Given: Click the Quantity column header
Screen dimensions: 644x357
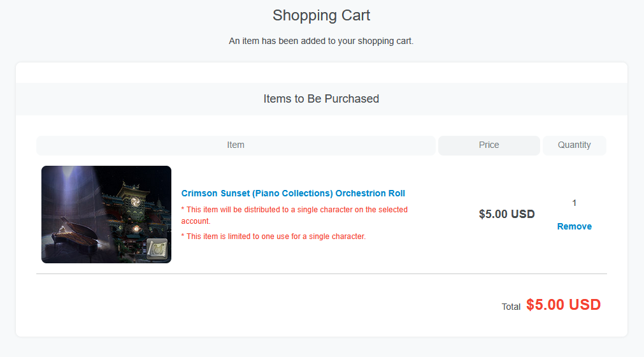Looking at the screenshot, I should pyautogui.click(x=574, y=145).
